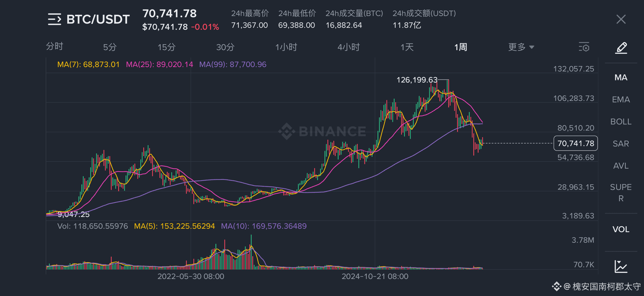Click the MA(25): 89,020.14 legend
Viewport: 644px width, 296px height.
point(159,65)
